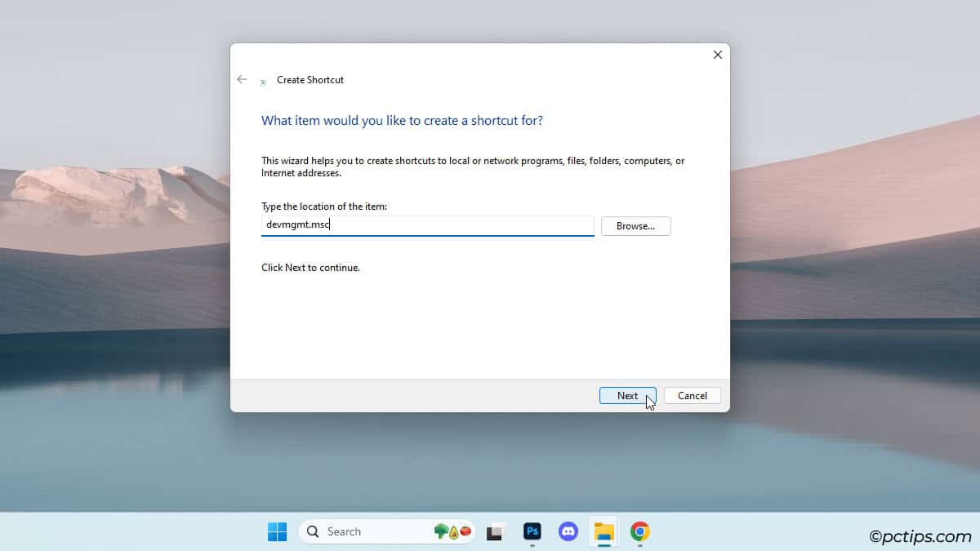Close the Create Shortcut dialog

click(x=717, y=55)
